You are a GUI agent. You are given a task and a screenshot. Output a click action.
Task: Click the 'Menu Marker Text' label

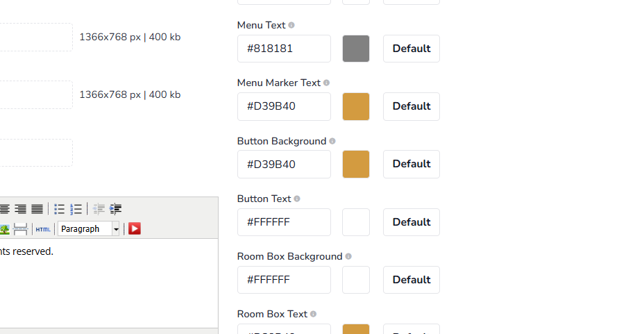(279, 83)
